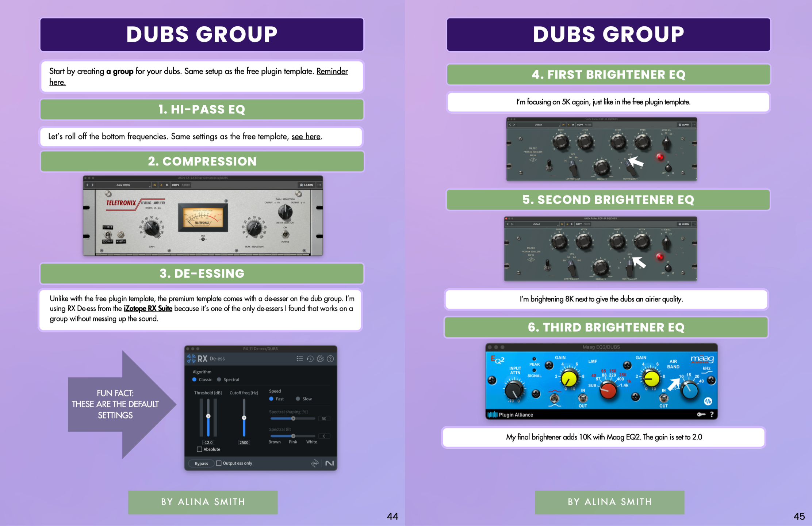
Task: Click the Cutoff freq value field 2500
Action: point(244,442)
